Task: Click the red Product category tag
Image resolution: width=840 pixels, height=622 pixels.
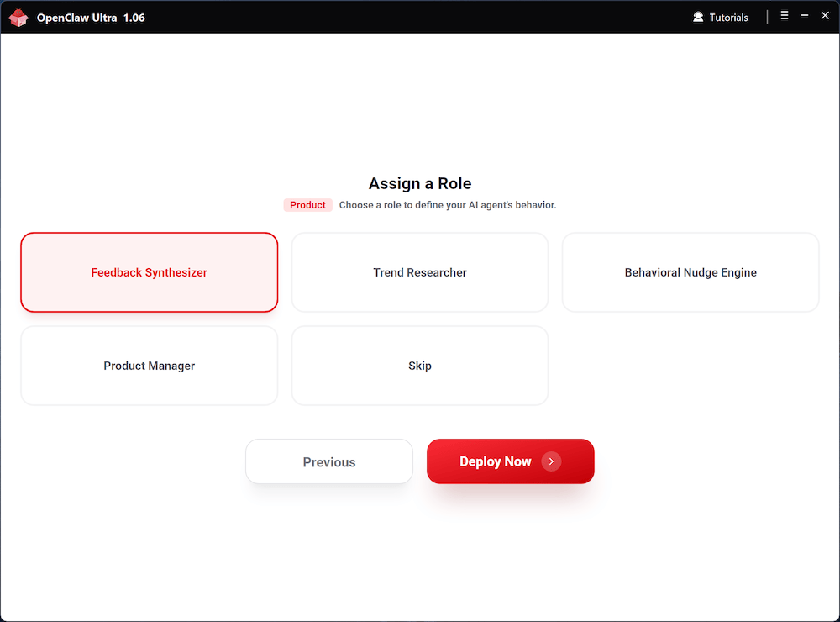Action: (x=307, y=205)
